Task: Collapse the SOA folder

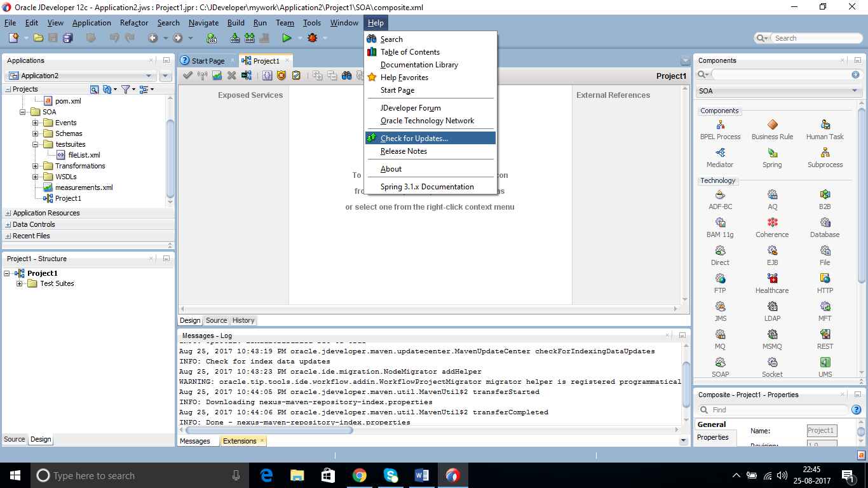Action: pos(22,111)
